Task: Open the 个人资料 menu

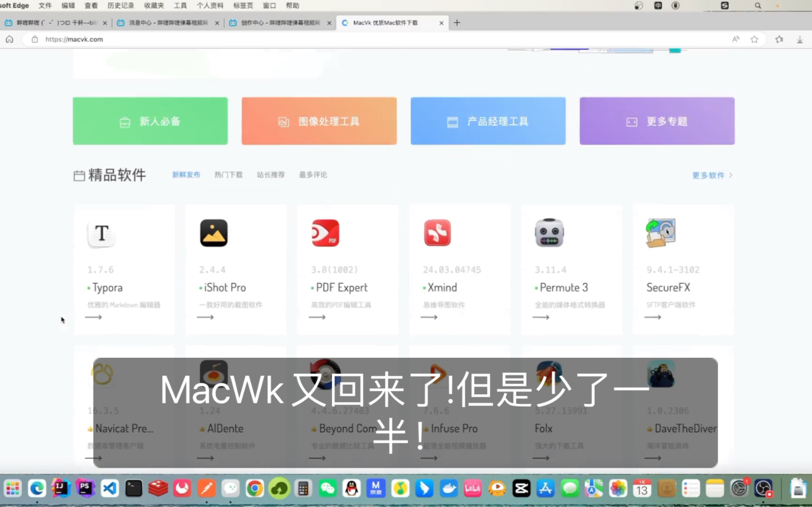Action: coord(210,6)
